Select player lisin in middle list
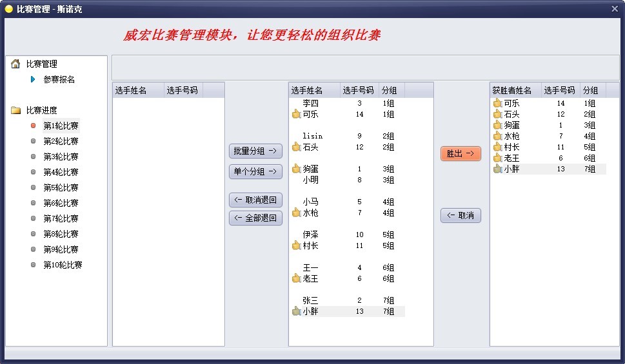The image size is (625, 364). pyautogui.click(x=312, y=136)
